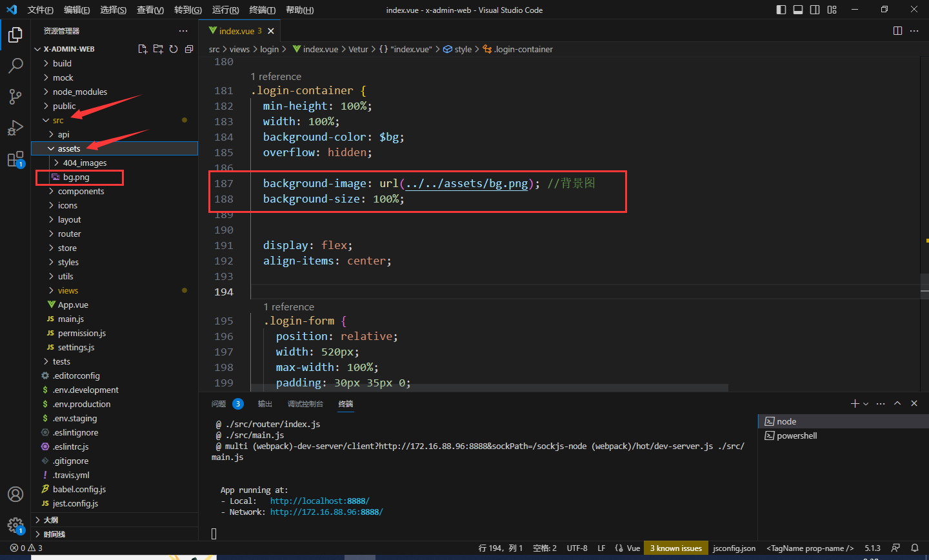The width and height of the screenshot is (929, 560).
Task: Open the 文件(F) menu
Action: point(40,10)
